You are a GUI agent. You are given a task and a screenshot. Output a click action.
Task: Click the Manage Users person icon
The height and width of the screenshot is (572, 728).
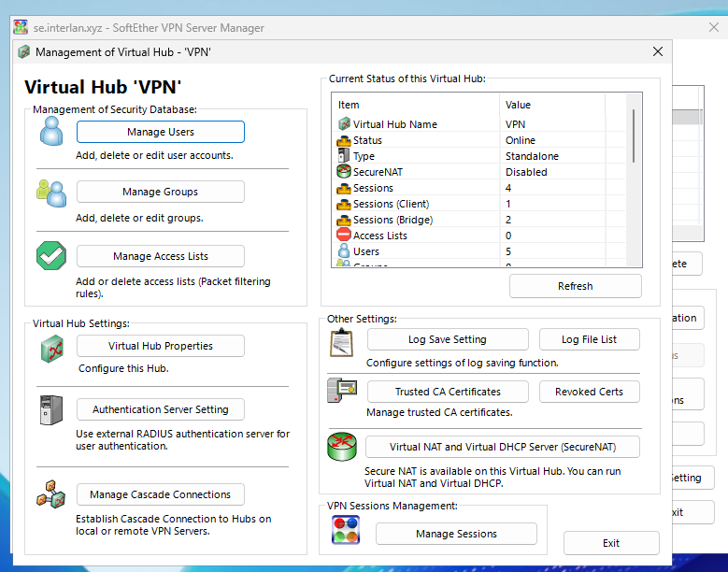coord(50,132)
